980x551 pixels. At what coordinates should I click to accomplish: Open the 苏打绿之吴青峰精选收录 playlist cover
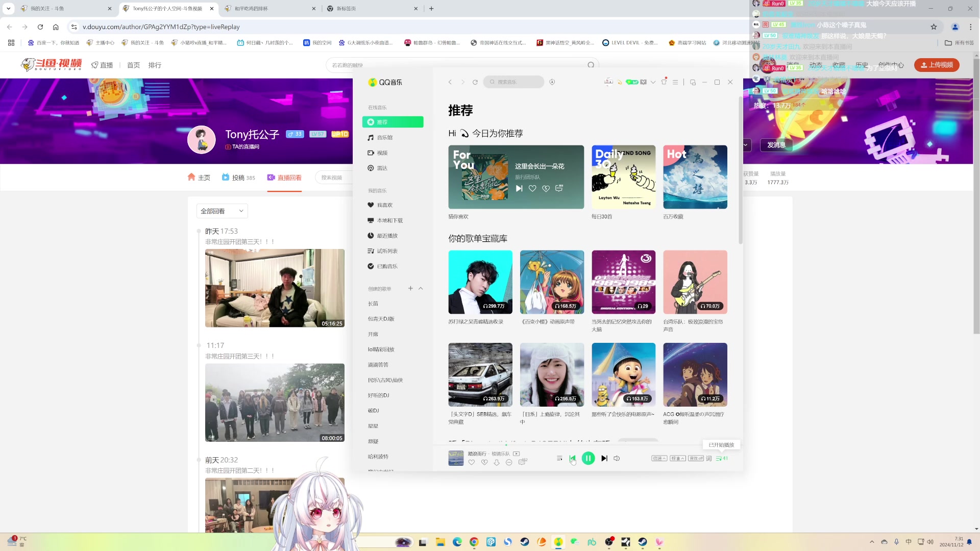click(480, 282)
